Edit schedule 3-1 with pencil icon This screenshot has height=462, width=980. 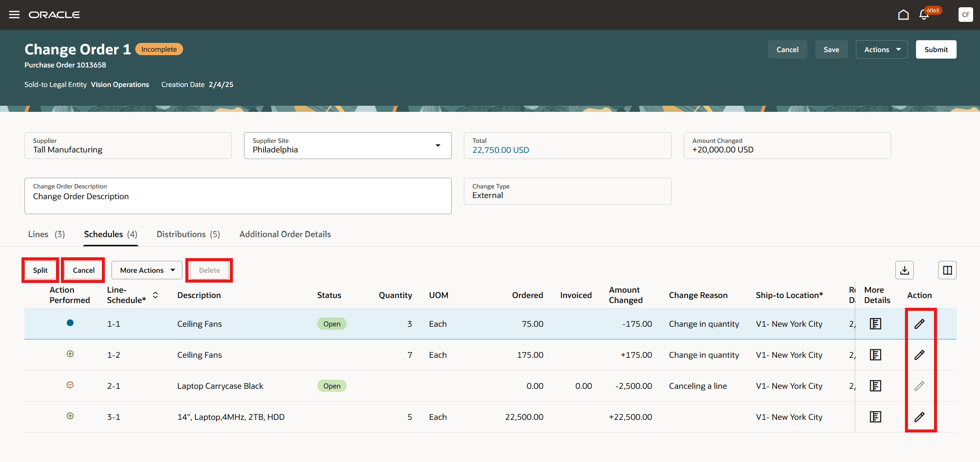point(919,417)
